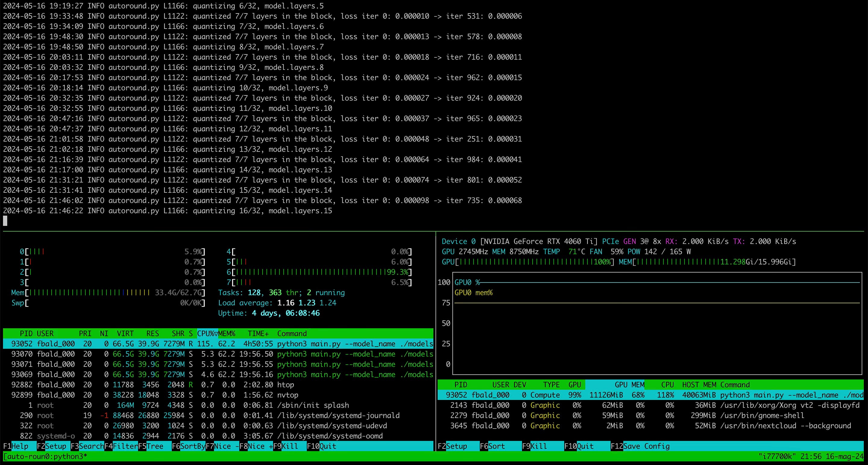Screen dimensions: 868x465
Task: Select systemd-journald process row
Action: (218, 415)
